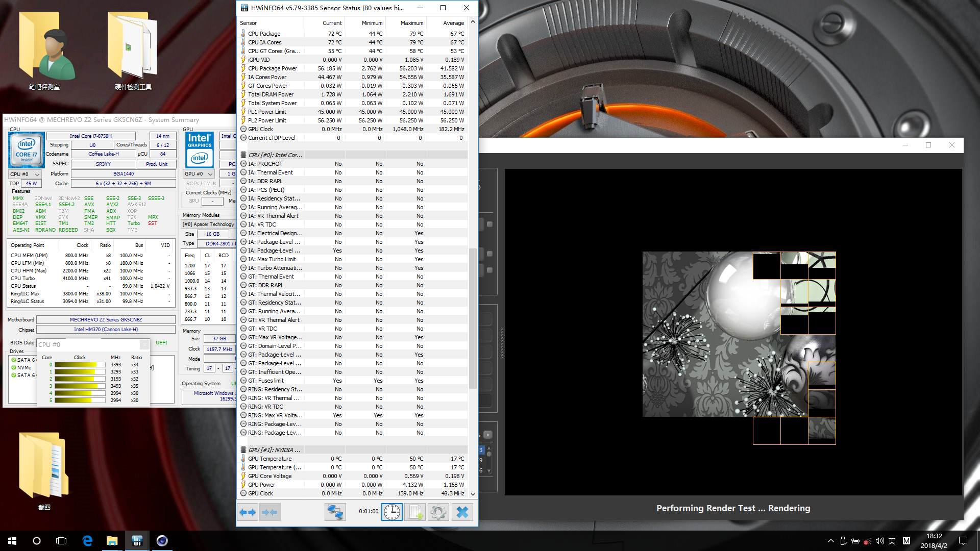
Task: Click the HWiNFO64 sensor window title icon
Action: click(x=244, y=8)
